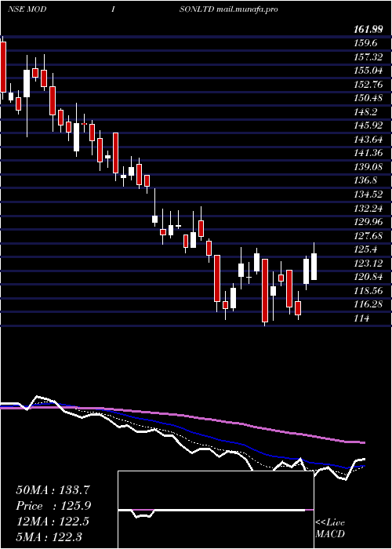The image size is (392, 549).
Task: Select the Price : 125.9 legend text
Action: point(53,506)
